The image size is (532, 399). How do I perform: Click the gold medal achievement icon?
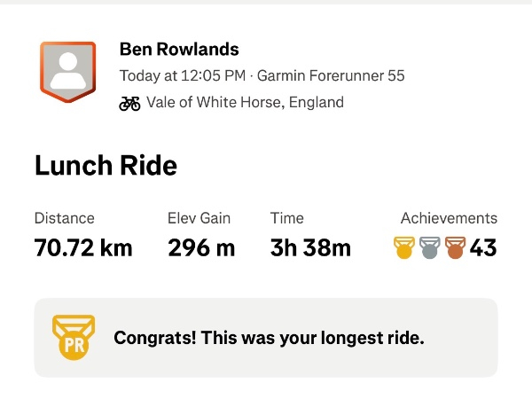[404, 248]
